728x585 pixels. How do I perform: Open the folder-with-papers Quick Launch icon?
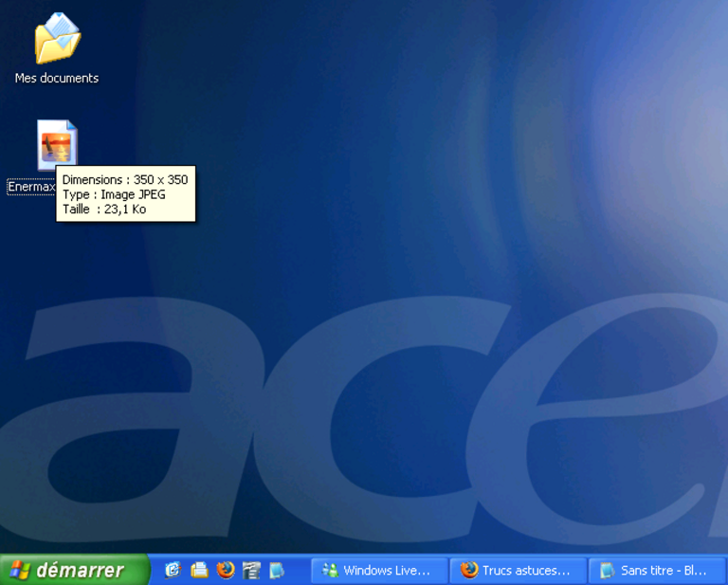tap(200, 570)
